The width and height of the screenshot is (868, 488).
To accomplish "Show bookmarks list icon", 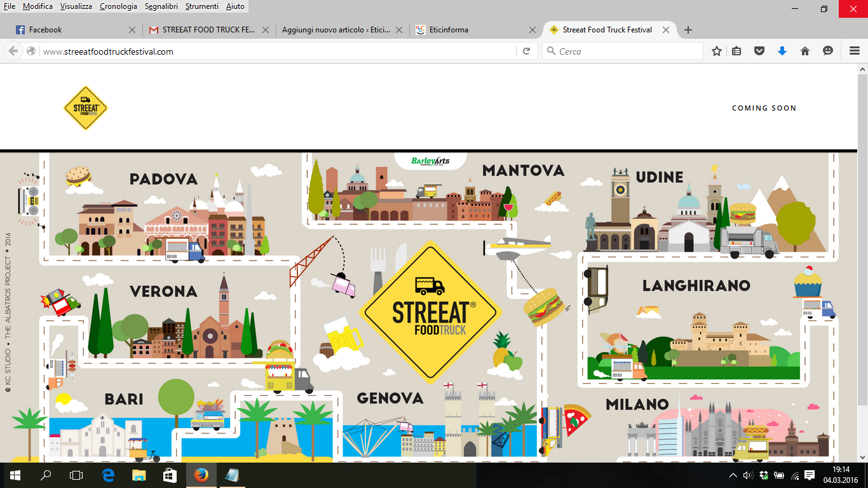I will coord(736,51).
